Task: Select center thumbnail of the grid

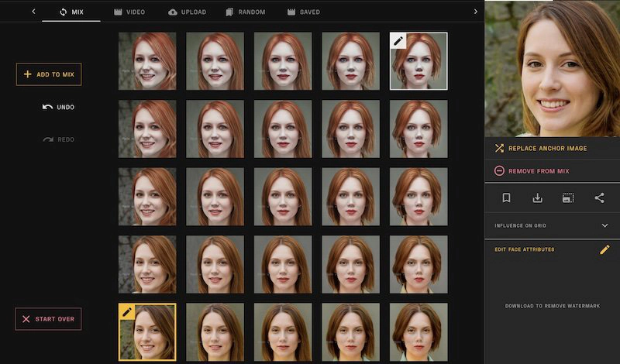Action: (283, 197)
